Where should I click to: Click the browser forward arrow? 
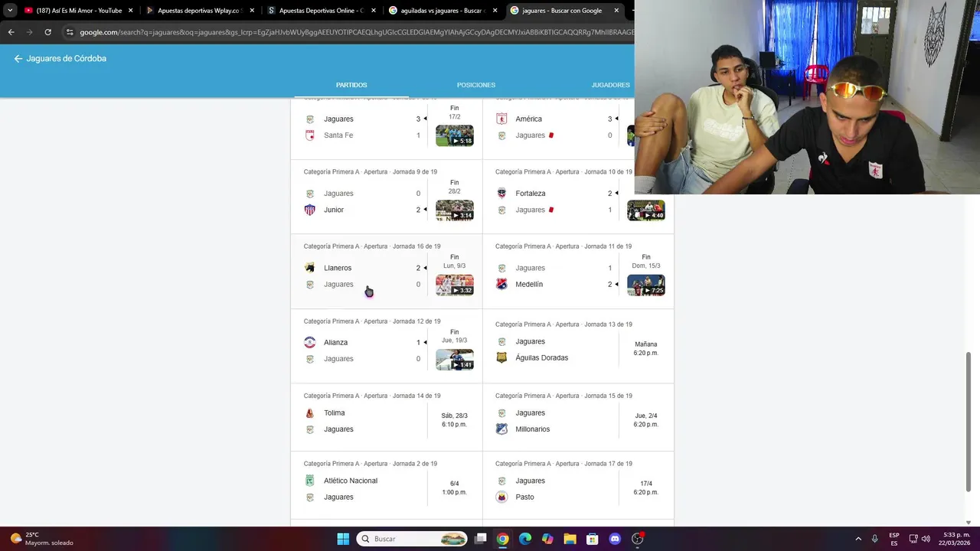point(29,32)
